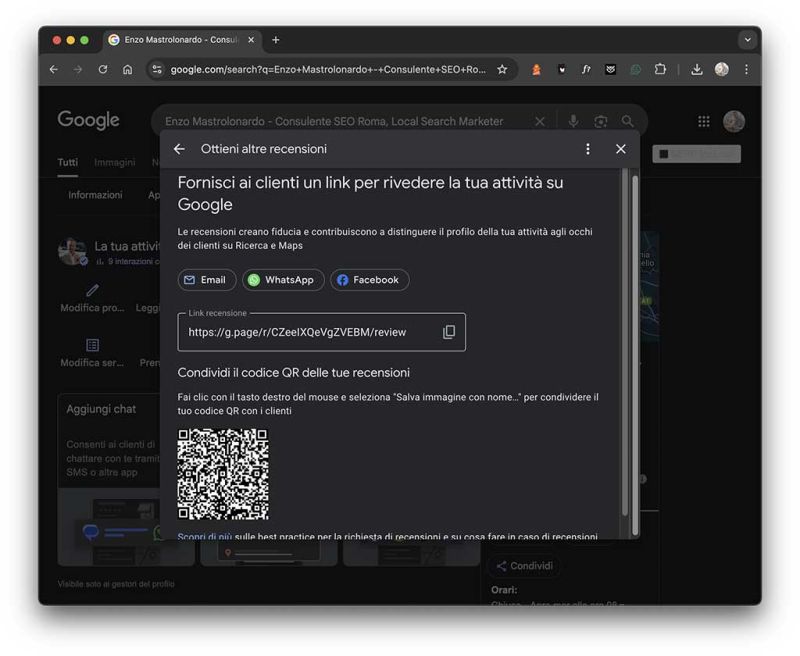This screenshot has height=656, width=800.
Task: Open the browser Extensions puzzle icon
Action: click(661, 70)
